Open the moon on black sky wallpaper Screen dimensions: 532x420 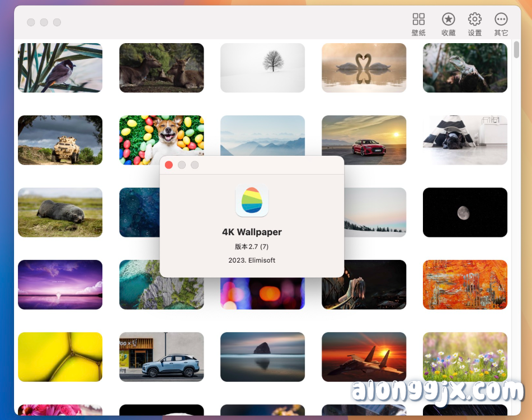coord(465,212)
